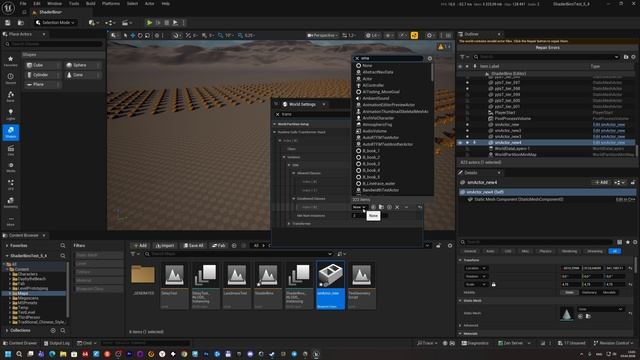Click the Place Actors search field
The width and height of the screenshot is (640, 360).
point(53,44)
